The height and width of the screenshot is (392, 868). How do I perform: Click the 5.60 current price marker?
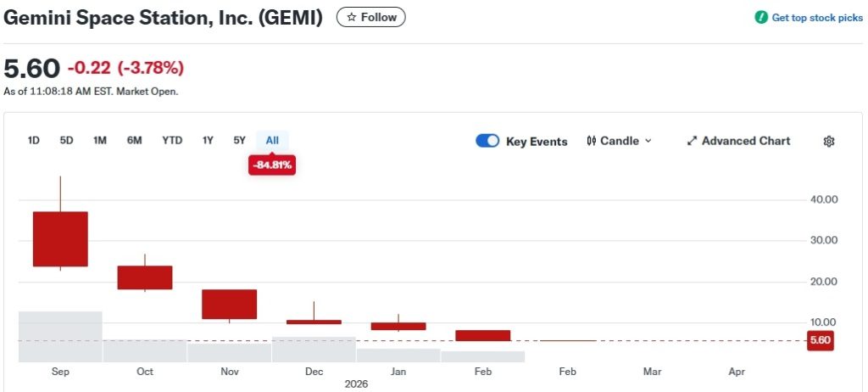820,340
